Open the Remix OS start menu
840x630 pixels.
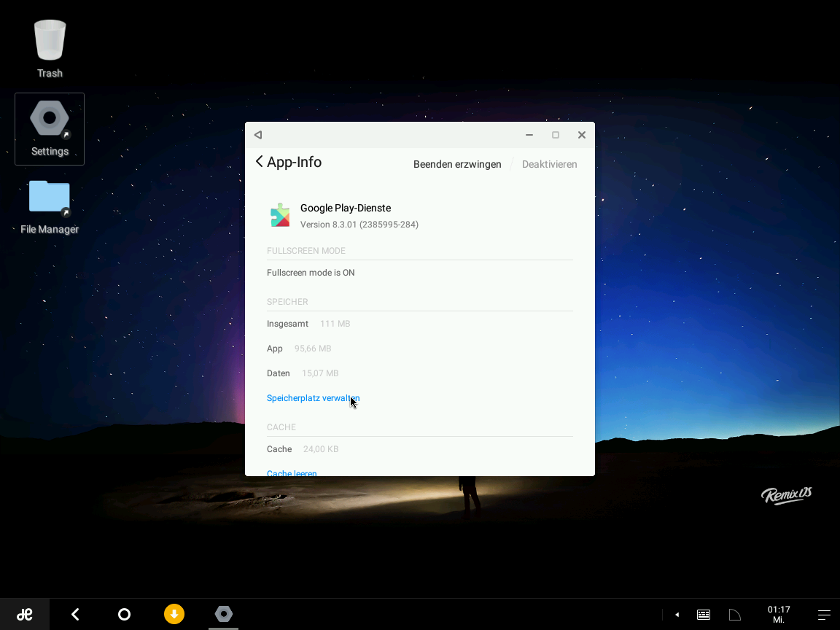(24, 614)
